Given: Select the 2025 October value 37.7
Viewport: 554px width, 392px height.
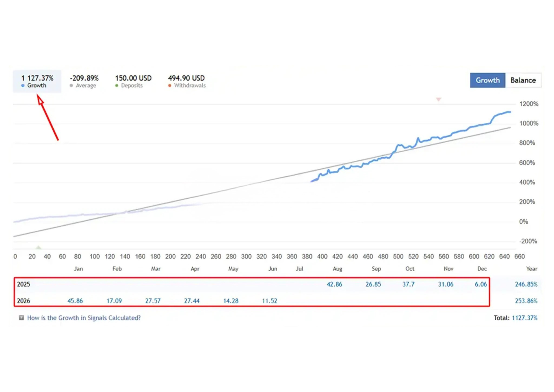Looking at the screenshot, I should coord(408,284).
